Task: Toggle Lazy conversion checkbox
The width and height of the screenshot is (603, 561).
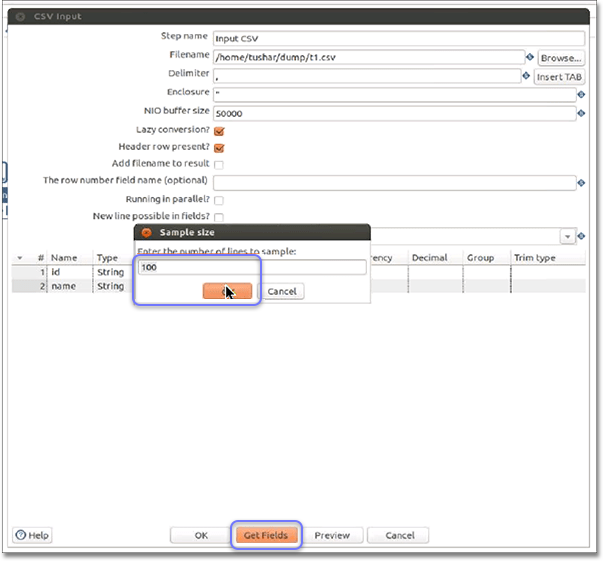Action: point(219,131)
